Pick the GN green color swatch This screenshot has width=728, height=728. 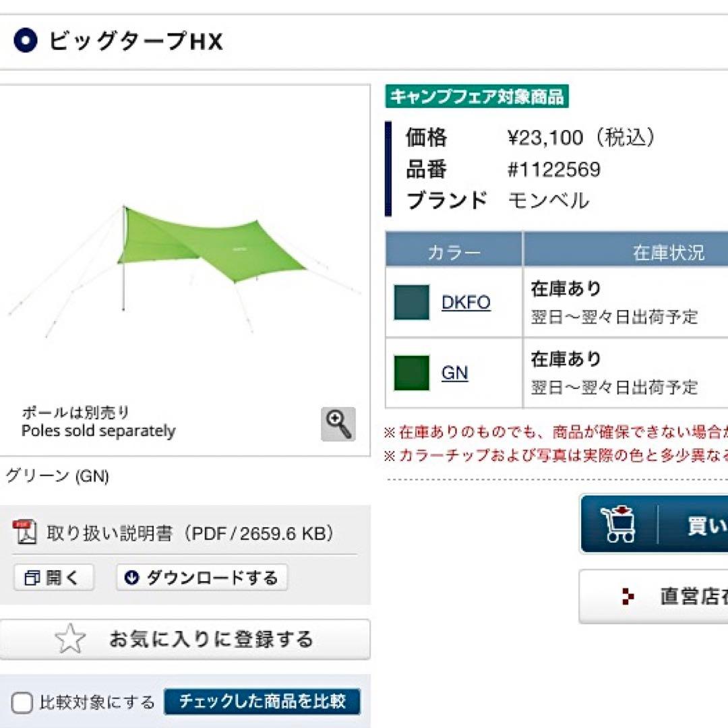coord(411,373)
